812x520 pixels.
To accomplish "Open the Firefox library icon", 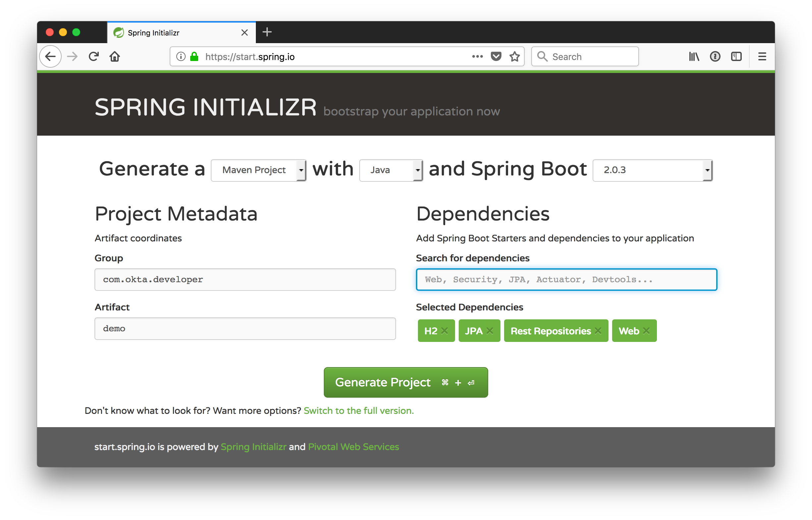I will click(x=694, y=56).
